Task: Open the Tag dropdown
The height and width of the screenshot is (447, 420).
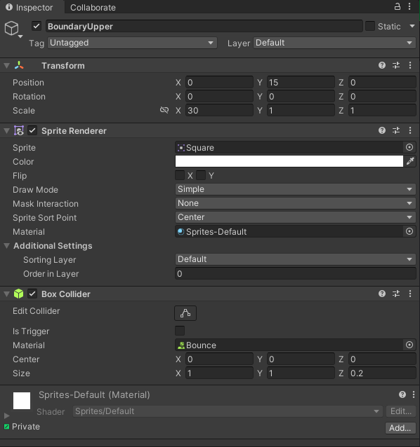Action: tap(132, 43)
